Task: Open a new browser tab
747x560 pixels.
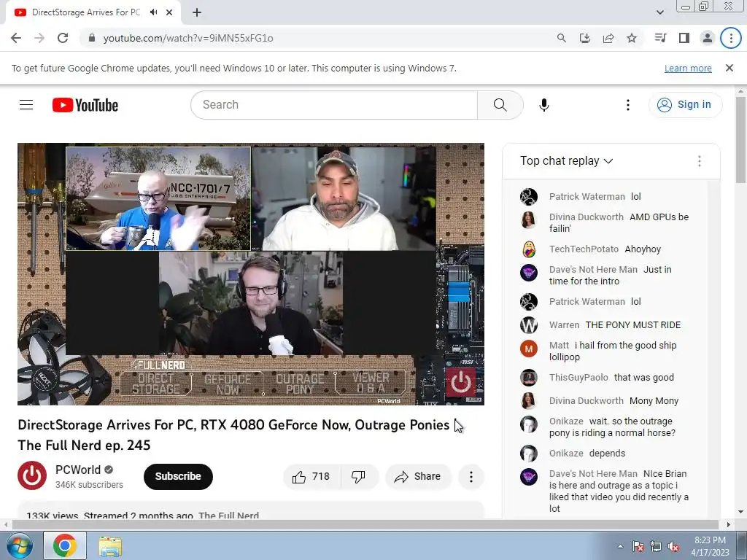Action: click(x=197, y=13)
